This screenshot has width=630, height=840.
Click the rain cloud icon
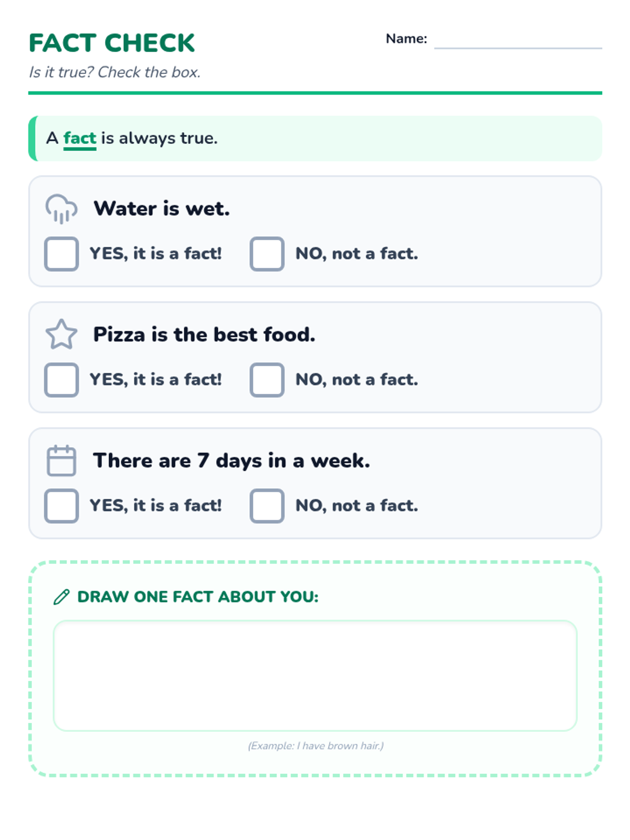pyautogui.click(x=61, y=208)
